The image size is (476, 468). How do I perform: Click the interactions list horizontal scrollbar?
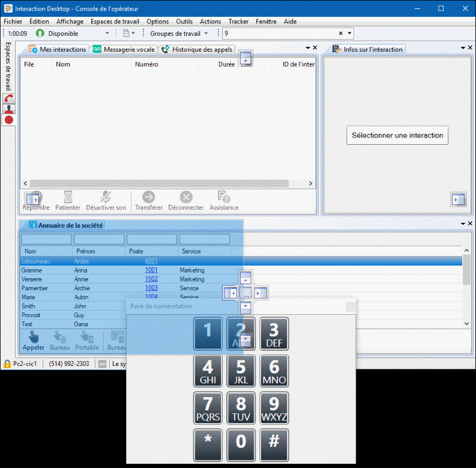pos(168,184)
